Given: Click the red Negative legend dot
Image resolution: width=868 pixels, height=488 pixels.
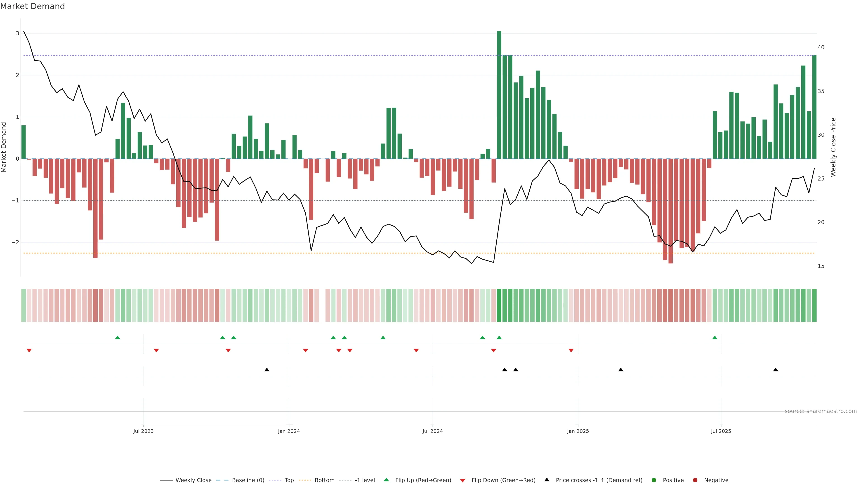Looking at the screenshot, I should [x=695, y=480].
